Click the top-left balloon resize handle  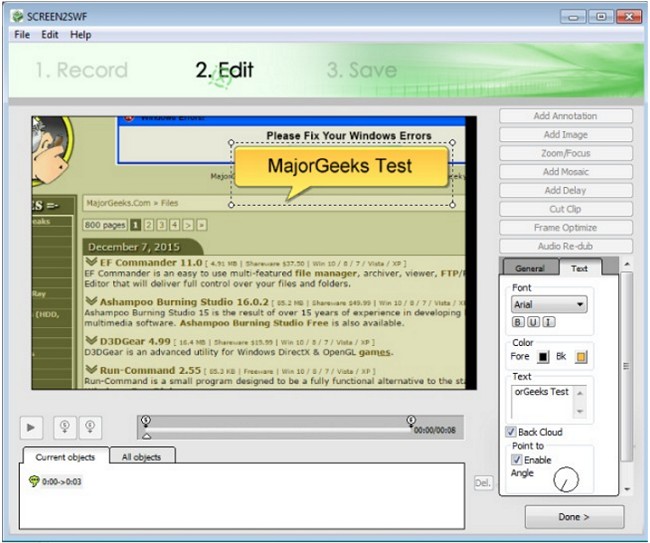(x=231, y=143)
